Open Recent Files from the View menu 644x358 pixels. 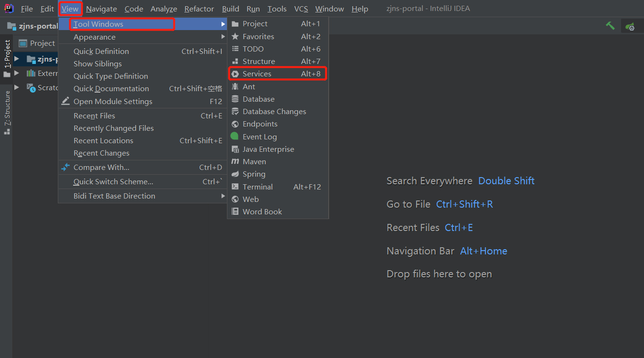(x=142, y=116)
